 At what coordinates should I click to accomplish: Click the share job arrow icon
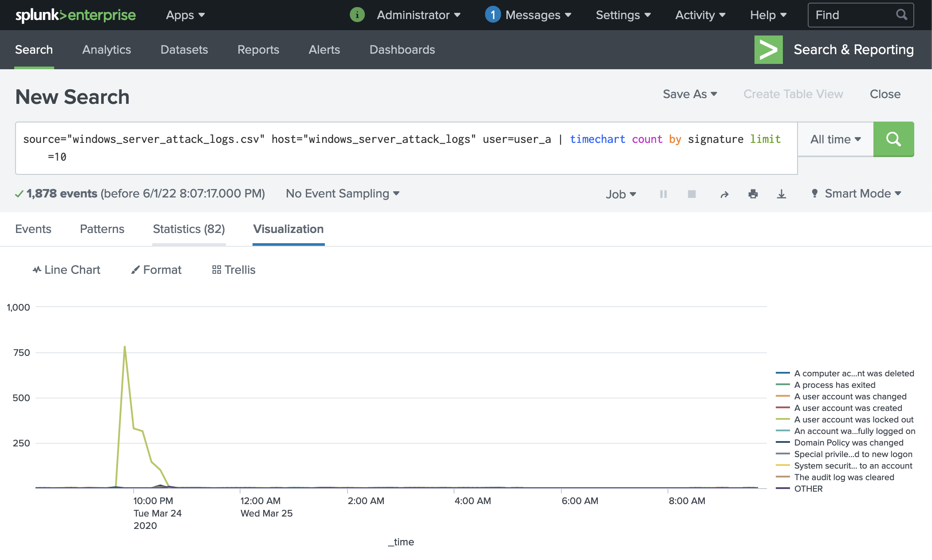tap(724, 194)
